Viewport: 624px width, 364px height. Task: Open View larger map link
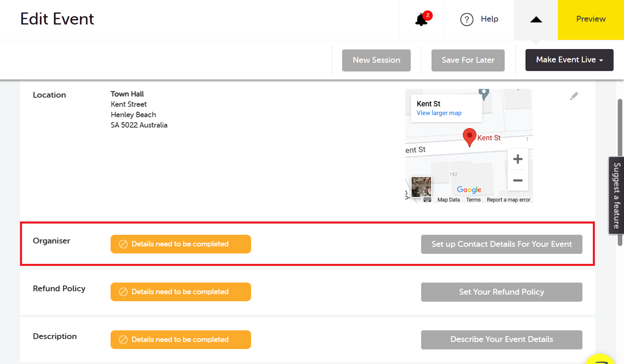point(439,113)
